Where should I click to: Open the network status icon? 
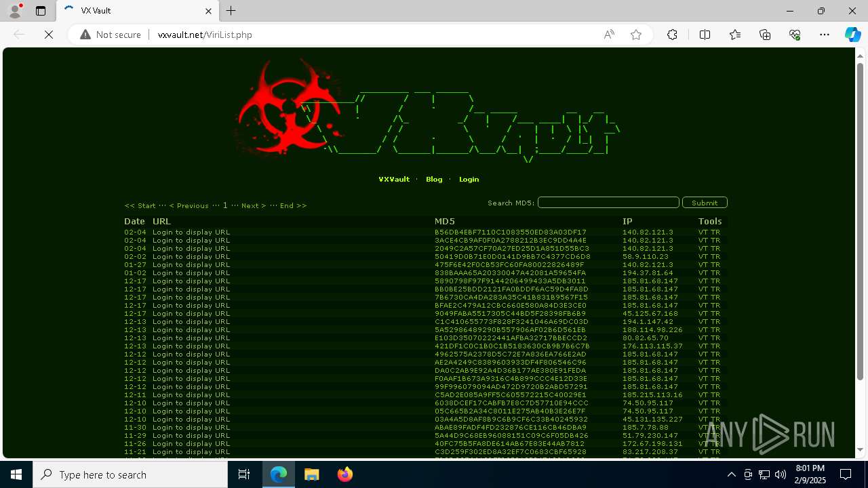pos(764,474)
